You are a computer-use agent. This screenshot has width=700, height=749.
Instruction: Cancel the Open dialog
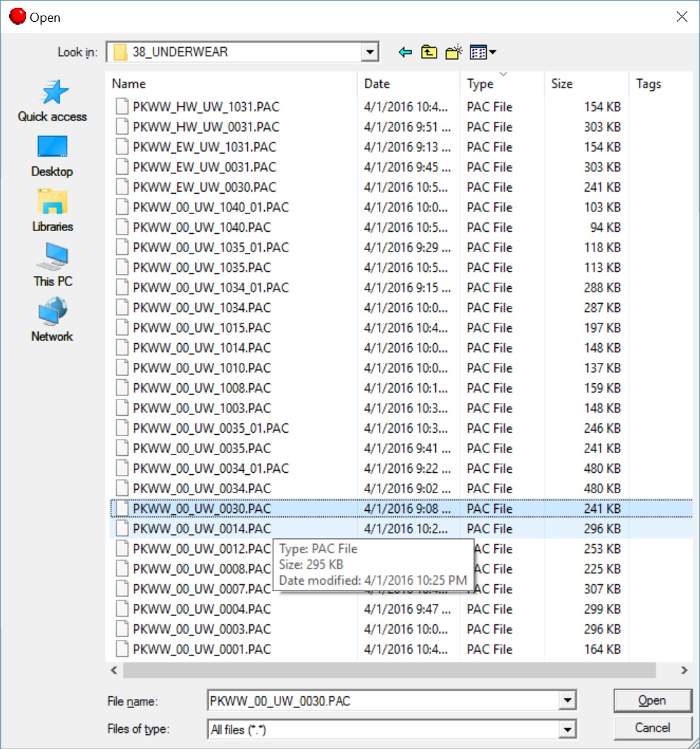652,728
